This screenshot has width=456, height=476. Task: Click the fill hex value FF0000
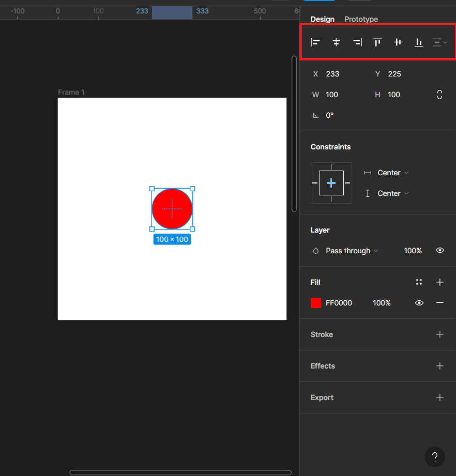coord(339,303)
